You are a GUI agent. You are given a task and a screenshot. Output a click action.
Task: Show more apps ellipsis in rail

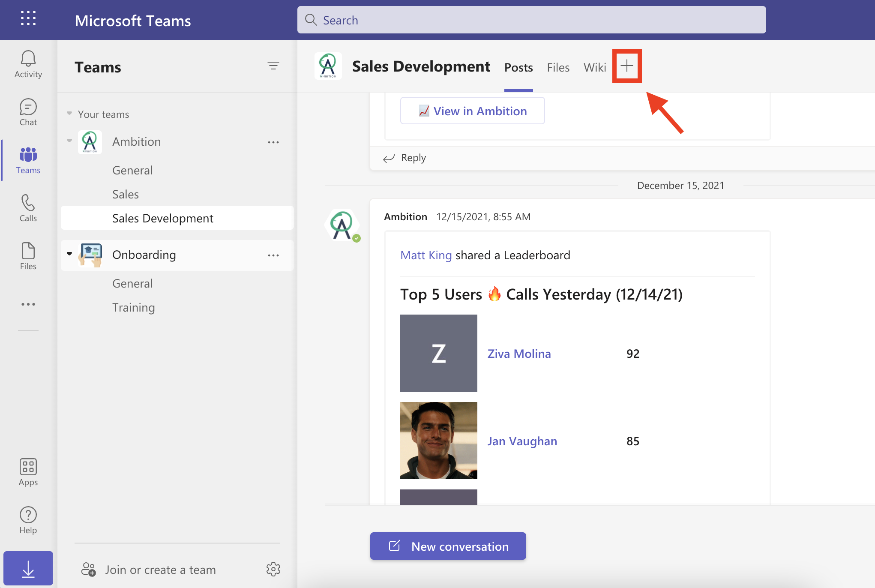tap(28, 304)
